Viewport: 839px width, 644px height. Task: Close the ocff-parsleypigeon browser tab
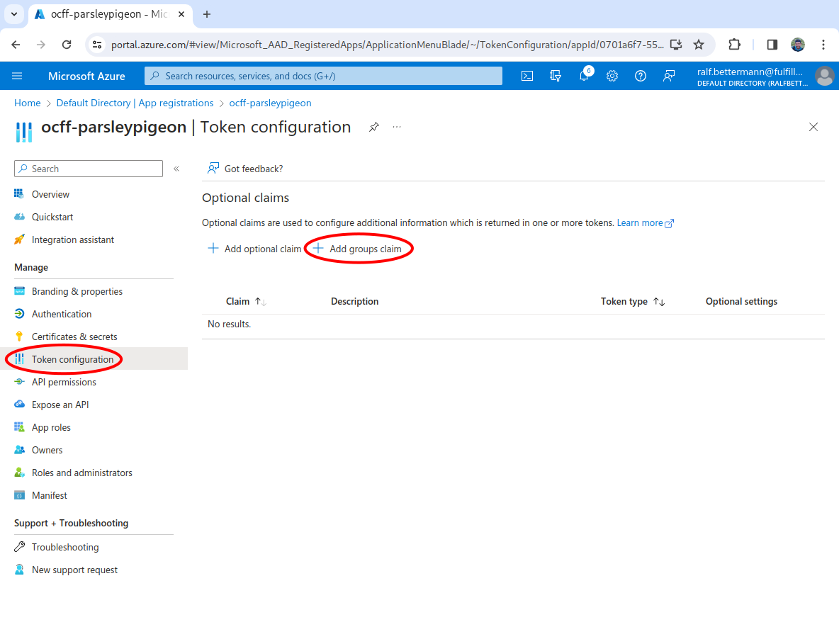point(181,14)
